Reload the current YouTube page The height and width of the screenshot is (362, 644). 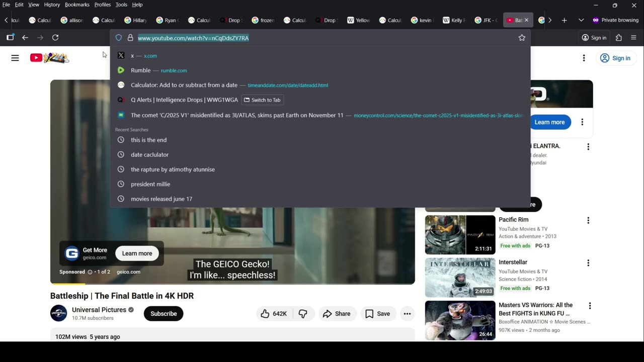55,38
